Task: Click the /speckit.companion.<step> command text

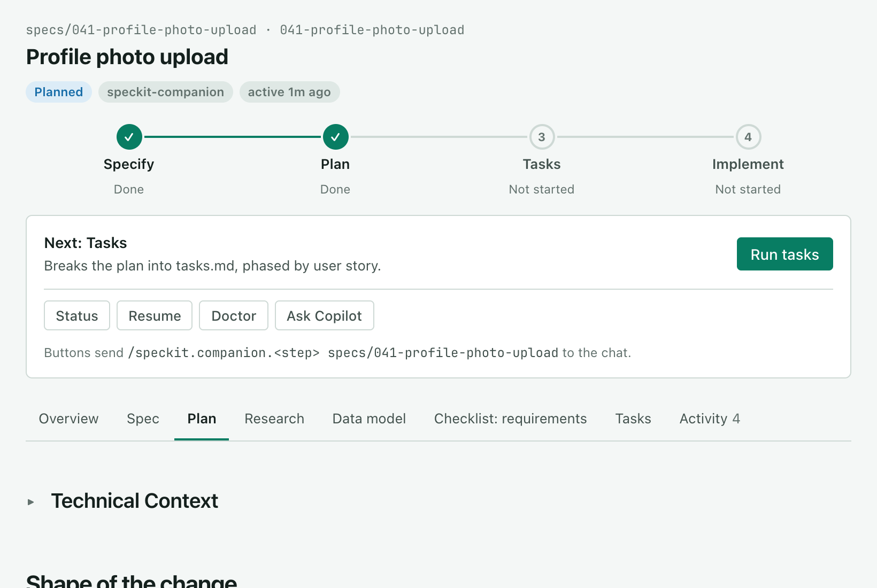Action: [x=224, y=353]
